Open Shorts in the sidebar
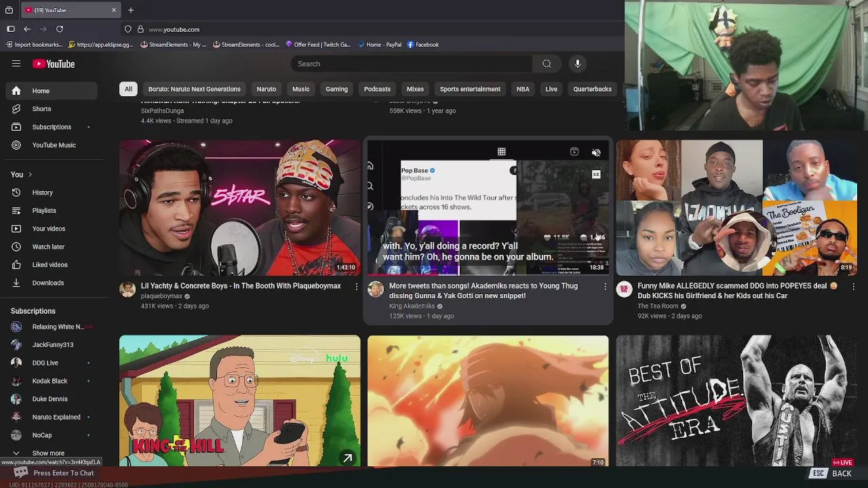Screen dimensions: 868x488 52,109
